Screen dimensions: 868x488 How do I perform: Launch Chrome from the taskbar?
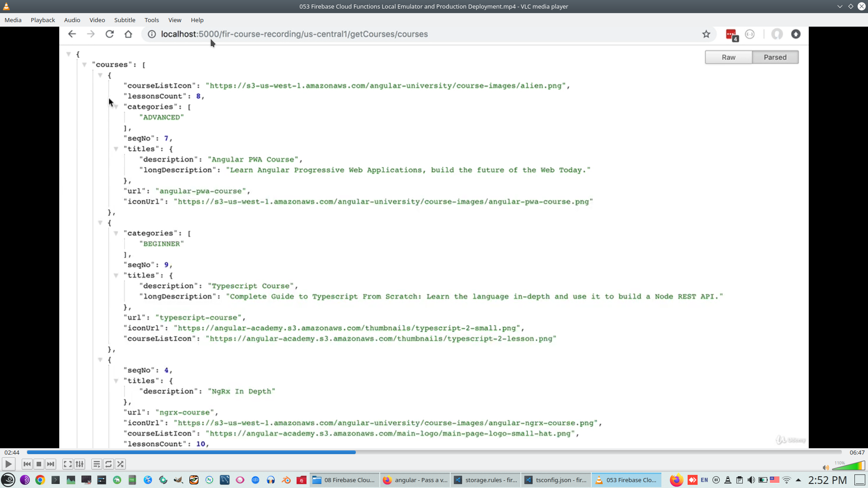[40, 480]
